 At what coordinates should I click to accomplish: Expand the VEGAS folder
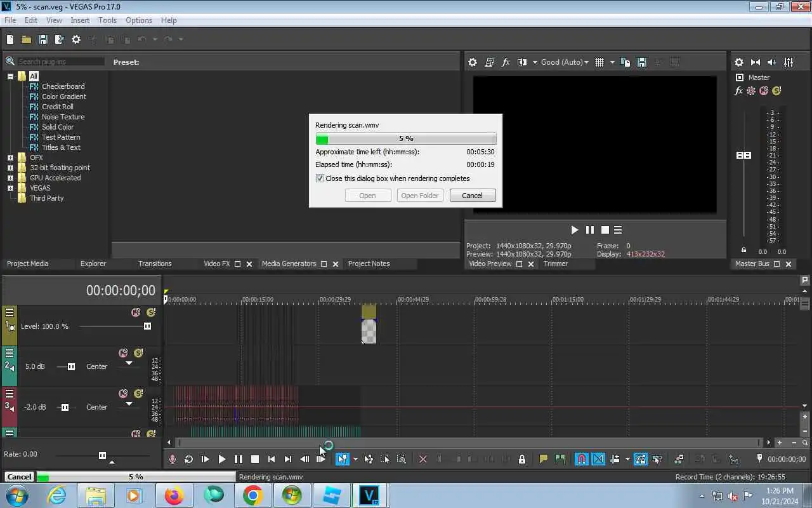pyautogui.click(x=10, y=188)
